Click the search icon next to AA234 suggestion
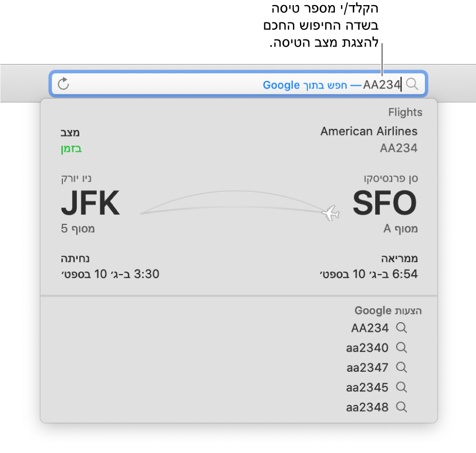 click(401, 328)
